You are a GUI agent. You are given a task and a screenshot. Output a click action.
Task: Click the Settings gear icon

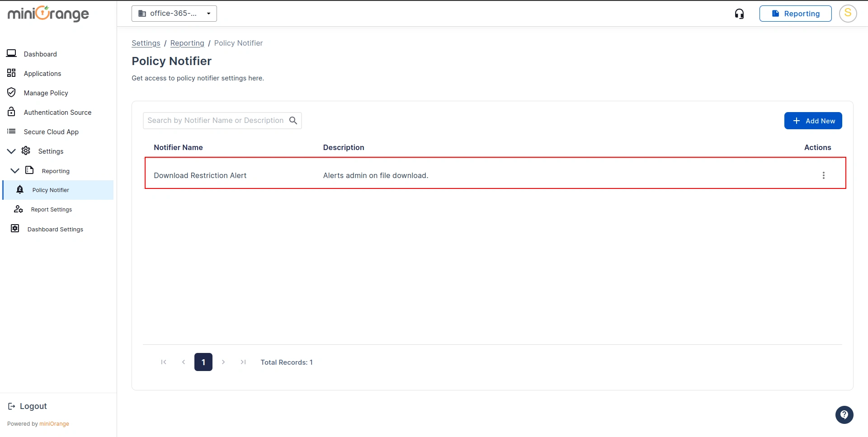(26, 150)
